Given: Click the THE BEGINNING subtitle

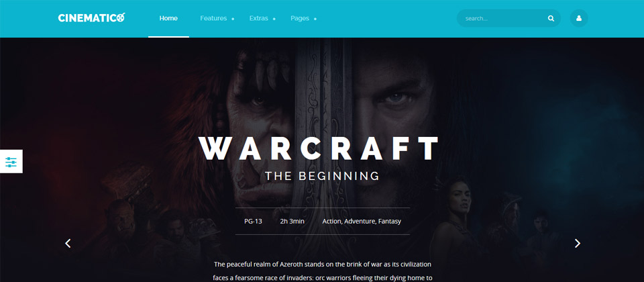Looking at the screenshot, I should coord(322,177).
